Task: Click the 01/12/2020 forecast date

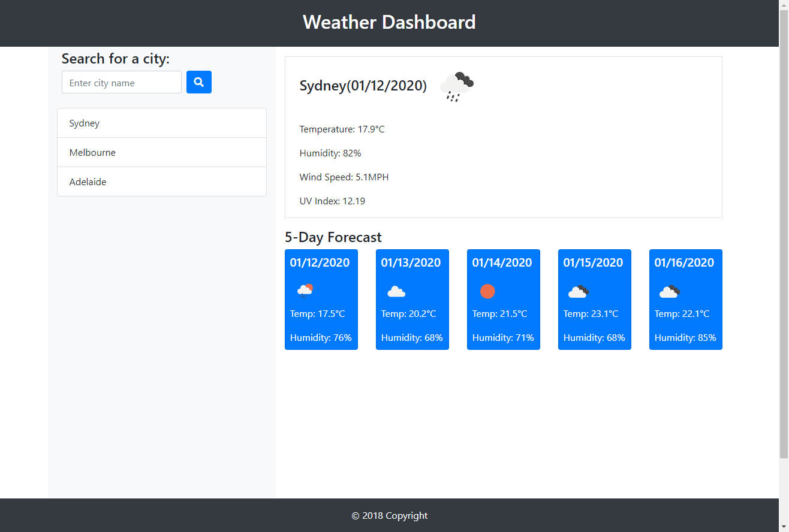Action: 320,262
